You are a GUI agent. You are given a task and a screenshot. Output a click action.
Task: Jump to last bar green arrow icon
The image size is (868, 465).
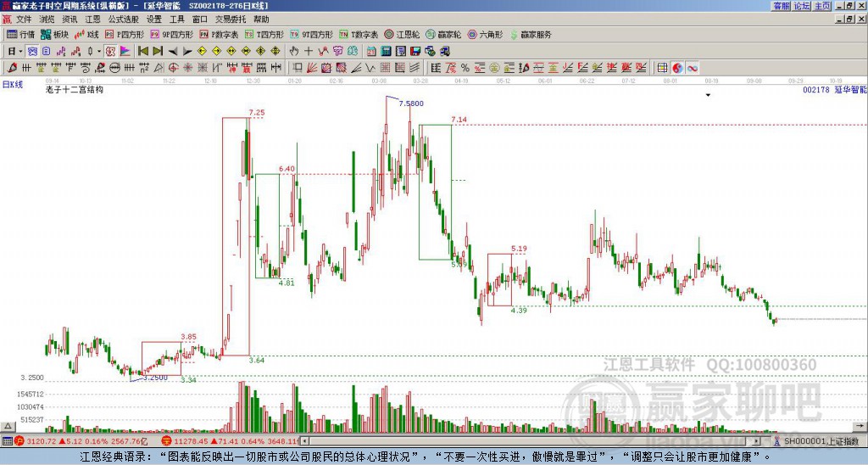click(158, 52)
